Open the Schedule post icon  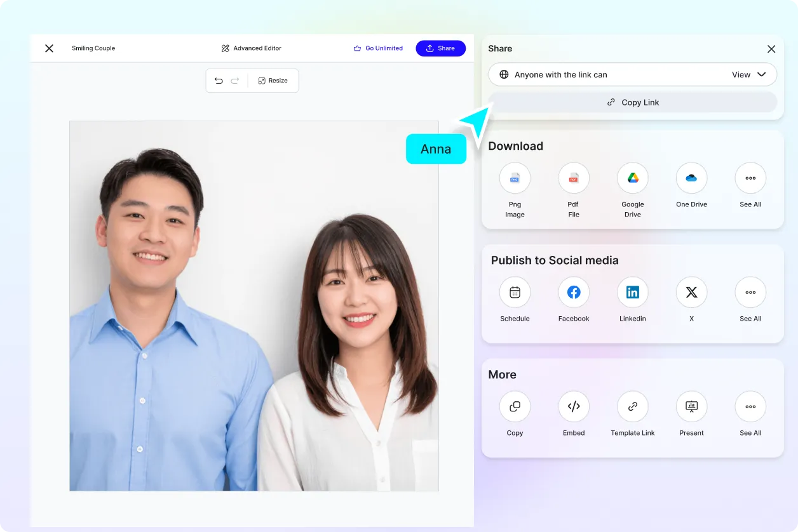point(515,293)
